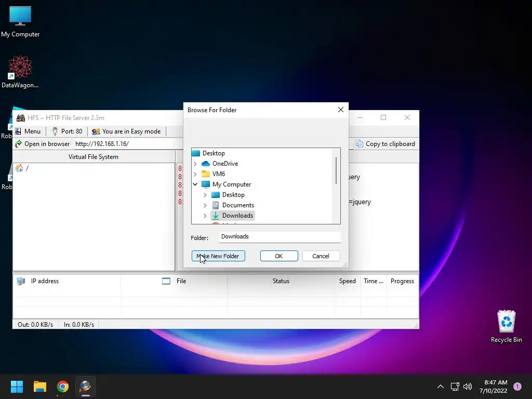Select the home root '/' in Virtual File System
The height and width of the screenshot is (399, 532).
[x=22, y=168]
